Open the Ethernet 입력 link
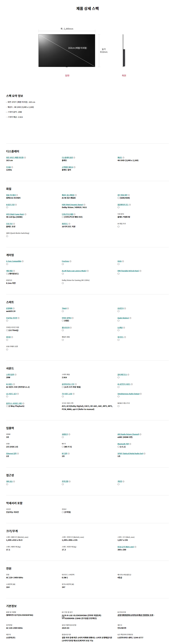The width and height of the screenshot is (173, 644). tap(11, 453)
